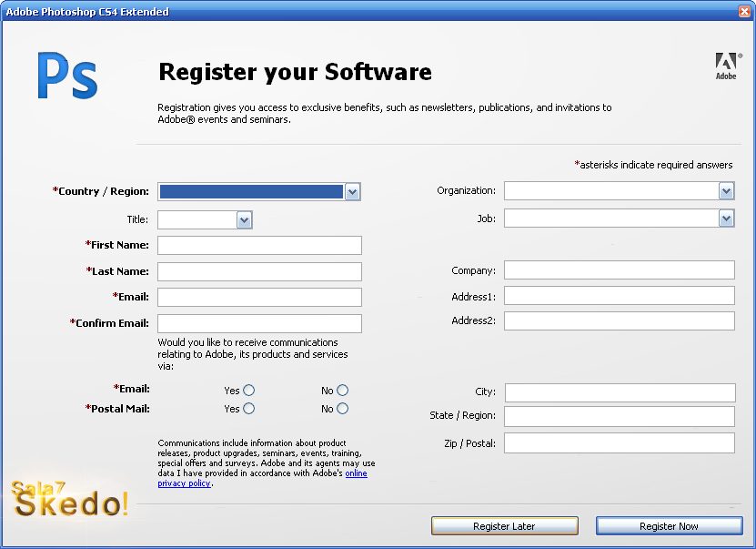Screen dimensions: 756x549
Task: Click into the Last Name field
Action: tap(259, 271)
